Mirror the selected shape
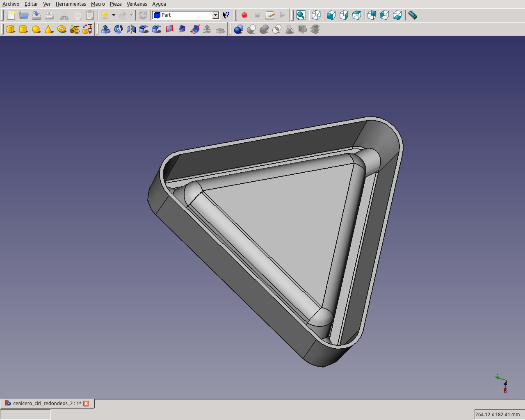 pos(131,29)
